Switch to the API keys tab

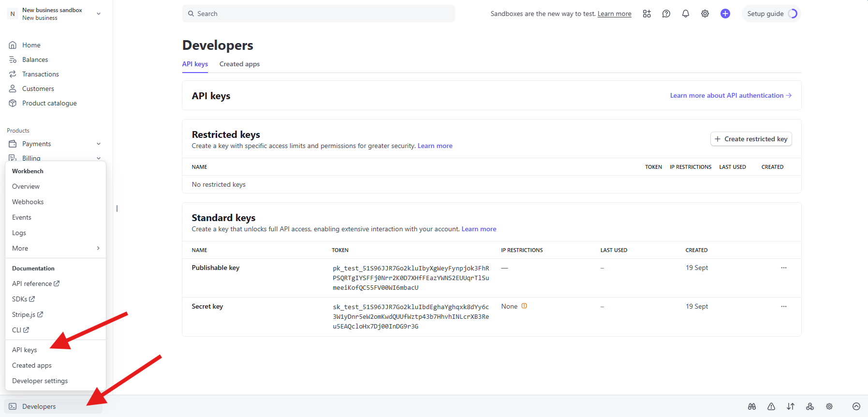pyautogui.click(x=195, y=64)
